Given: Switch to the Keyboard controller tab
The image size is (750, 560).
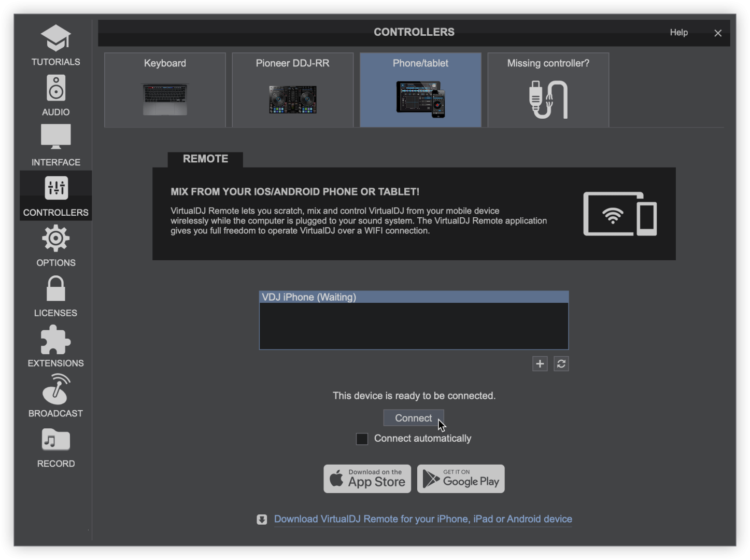Looking at the screenshot, I should 165,90.
